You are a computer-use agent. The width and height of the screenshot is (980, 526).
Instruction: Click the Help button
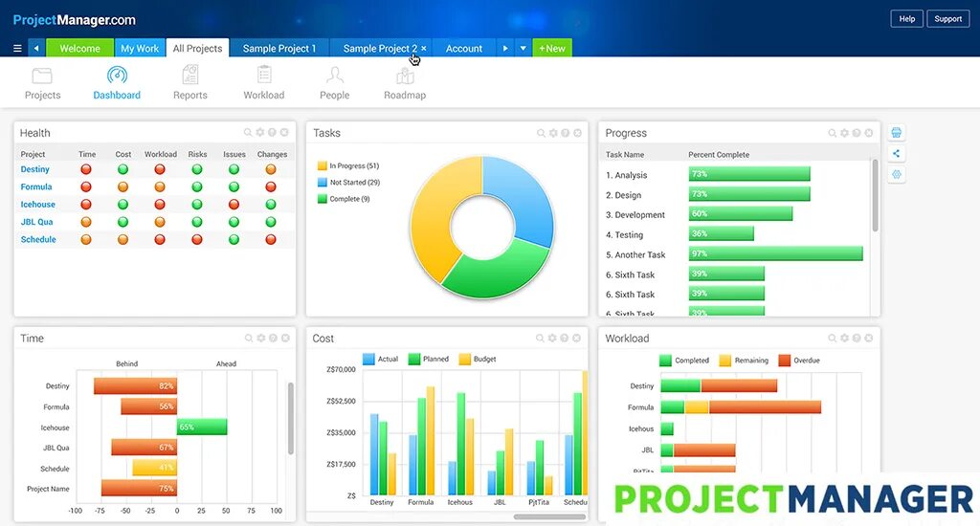click(x=907, y=19)
